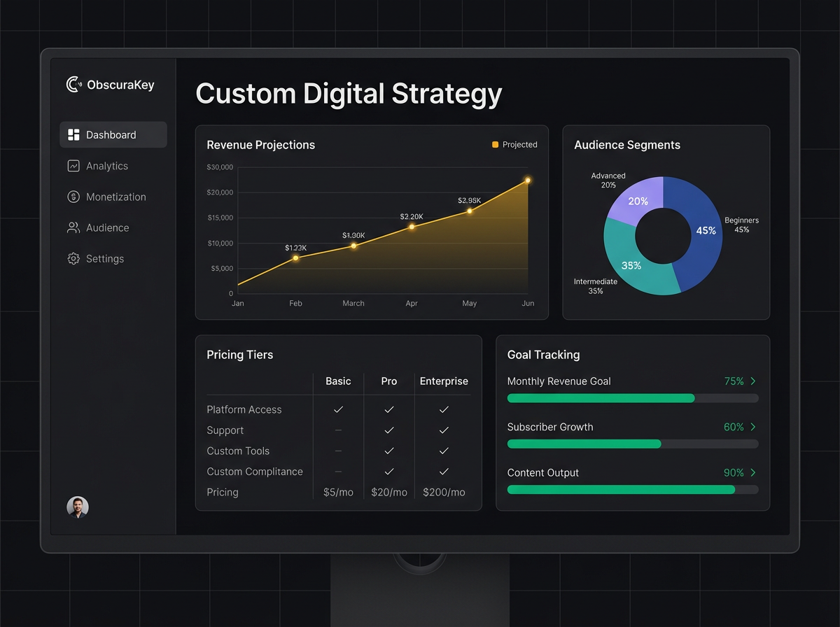Image resolution: width=840 pixels, height=627 pixels.
Task: Open Audience using the people icon
Action: click(73, 227)
